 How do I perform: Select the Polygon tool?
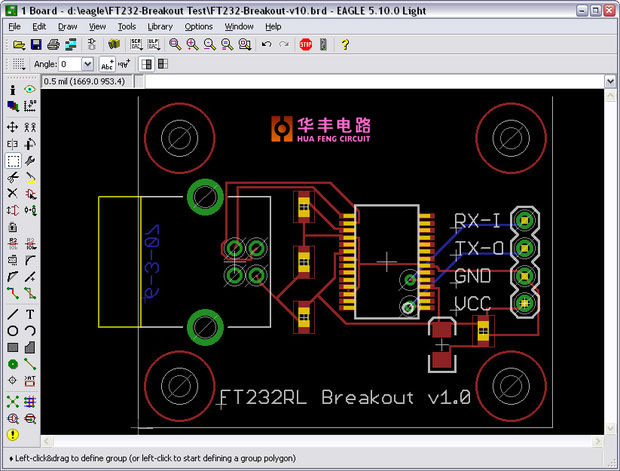click(x=30, y=348)
